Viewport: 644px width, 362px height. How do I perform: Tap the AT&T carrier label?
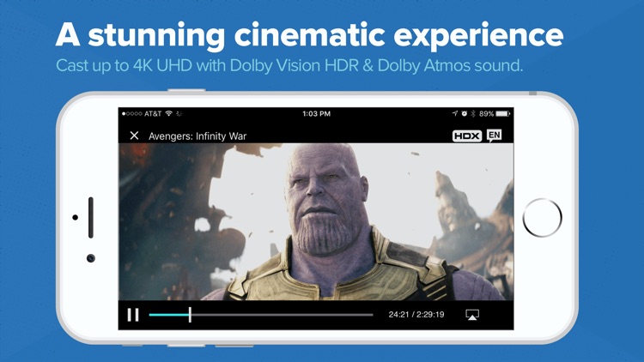(x=152, y=113)
